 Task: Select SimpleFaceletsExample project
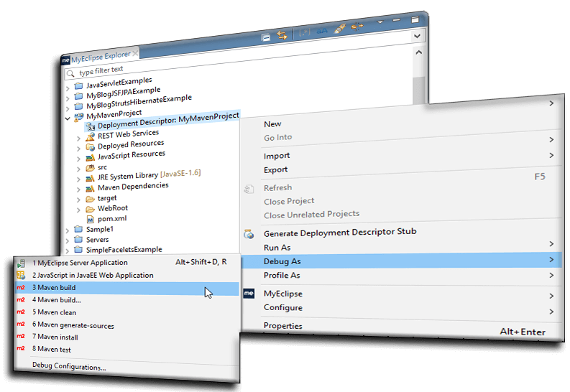tap(124, 249)
